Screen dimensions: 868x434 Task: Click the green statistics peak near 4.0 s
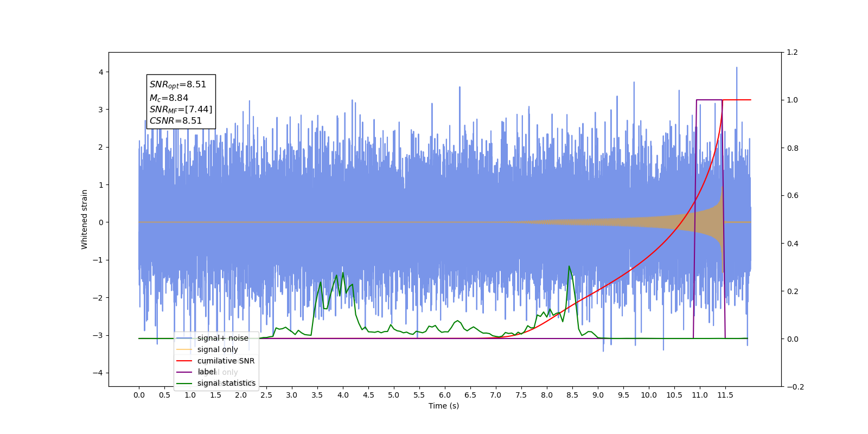[x=343, y=273]
